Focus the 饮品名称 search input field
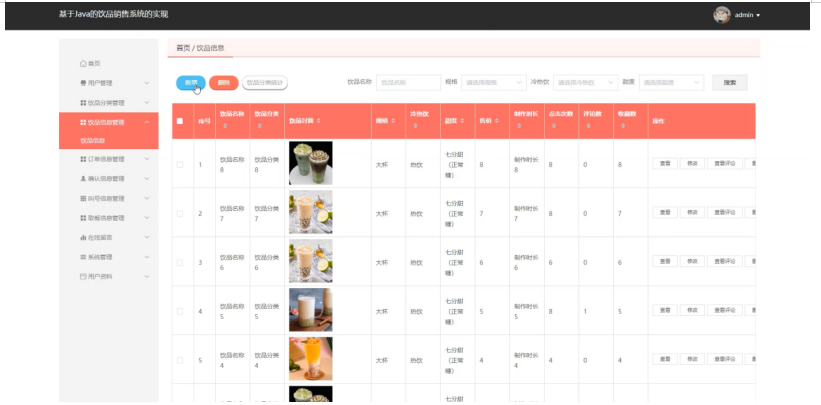 [408, 83]
